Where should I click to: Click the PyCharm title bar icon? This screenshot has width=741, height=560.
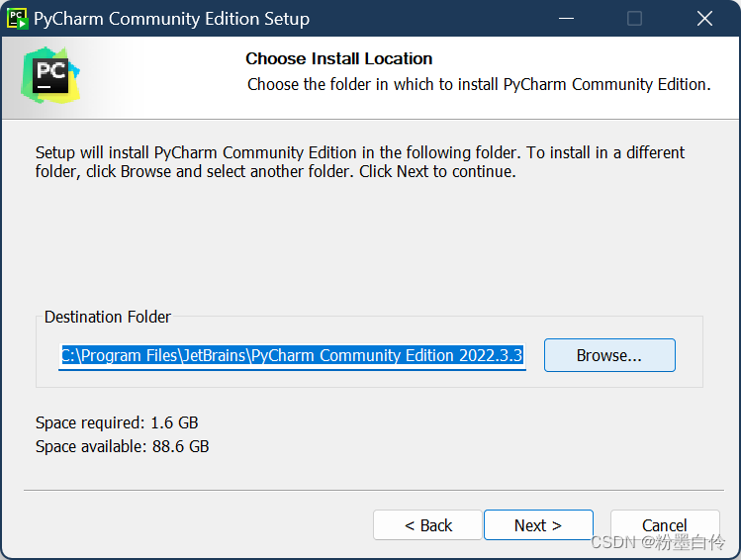click(x=17, y=19)
